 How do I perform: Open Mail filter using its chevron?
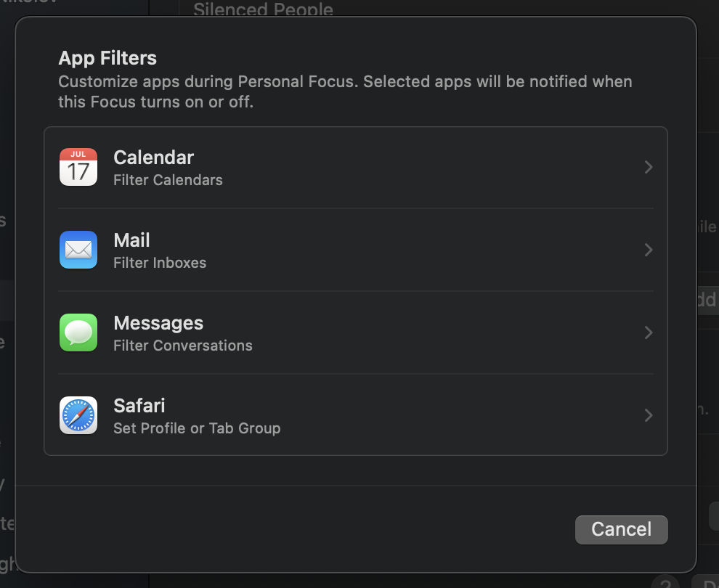pos(649,250)
